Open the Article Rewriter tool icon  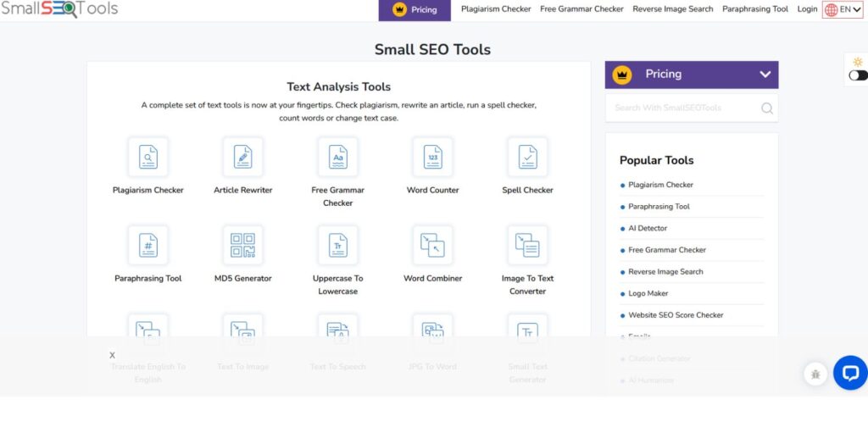243,158
